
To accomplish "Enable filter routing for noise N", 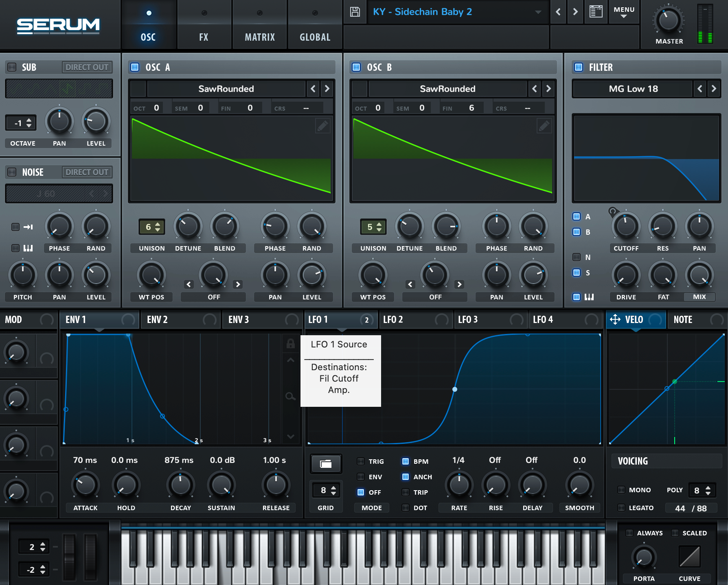I will pos(577,257).
